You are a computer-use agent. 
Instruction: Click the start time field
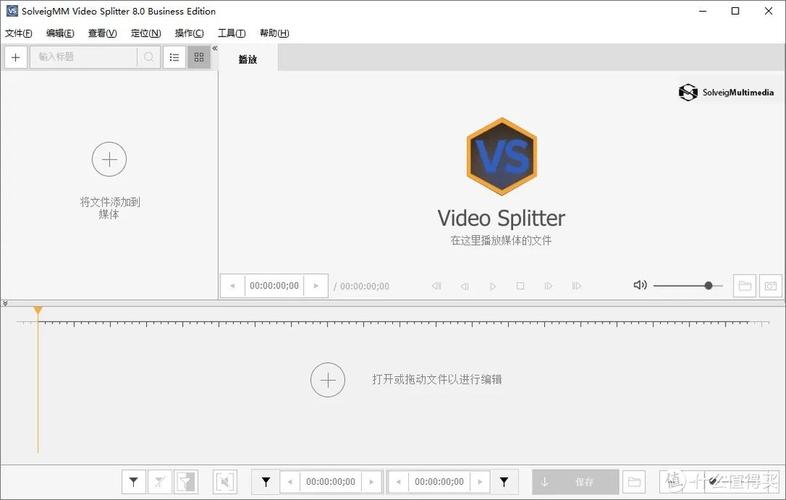[331, 482]
